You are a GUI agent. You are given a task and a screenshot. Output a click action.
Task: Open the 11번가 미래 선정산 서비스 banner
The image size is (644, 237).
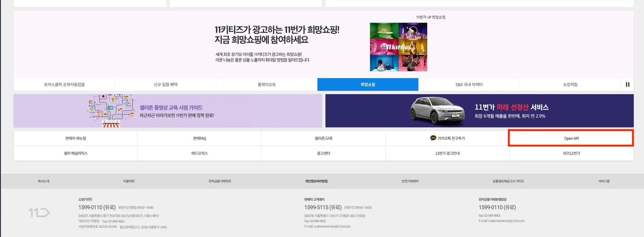point(480,111)
